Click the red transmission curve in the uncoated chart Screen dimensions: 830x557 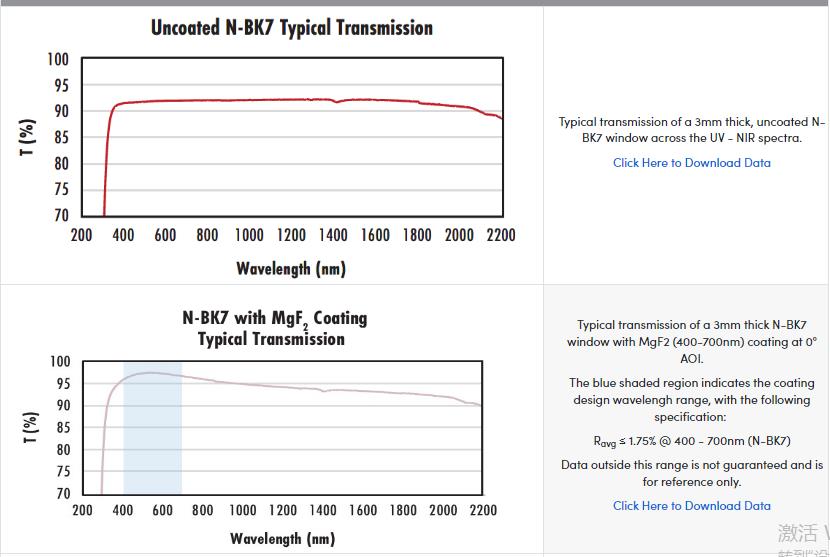pyautogui.click(x=250, y=100)
